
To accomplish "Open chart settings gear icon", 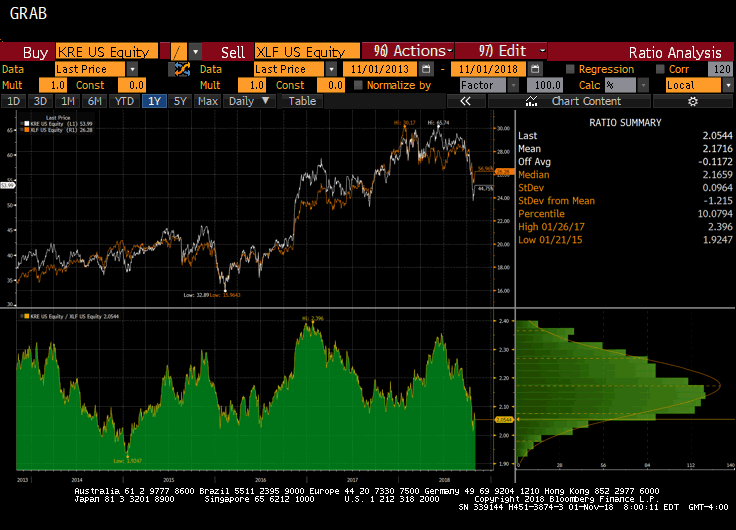I will click(x=693, y=101).
